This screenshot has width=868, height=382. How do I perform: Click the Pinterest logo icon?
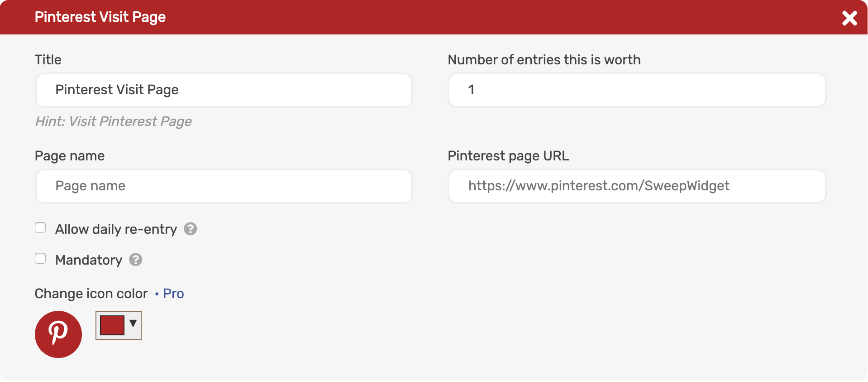[x=58, y=334]
